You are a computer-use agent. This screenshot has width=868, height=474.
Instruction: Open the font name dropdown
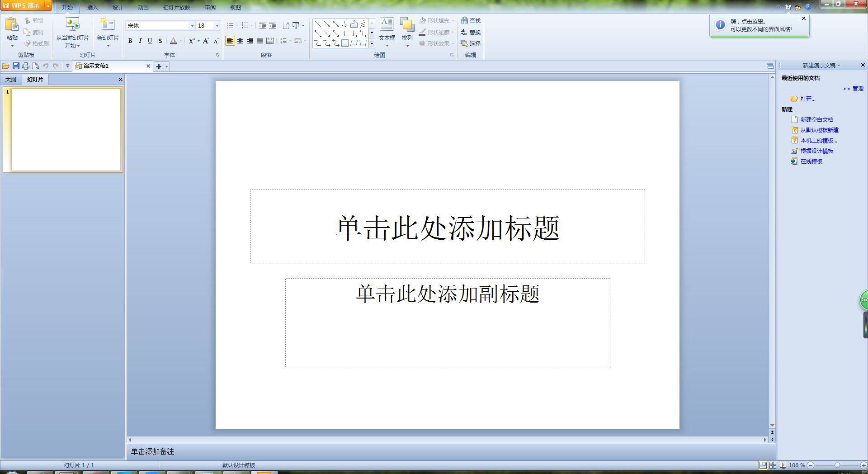coord(192,25)
